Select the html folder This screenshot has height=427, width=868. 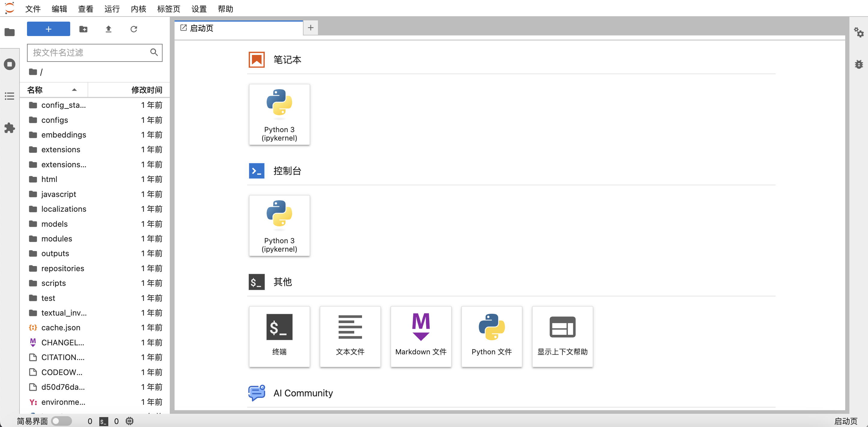[x=95, y=180]
